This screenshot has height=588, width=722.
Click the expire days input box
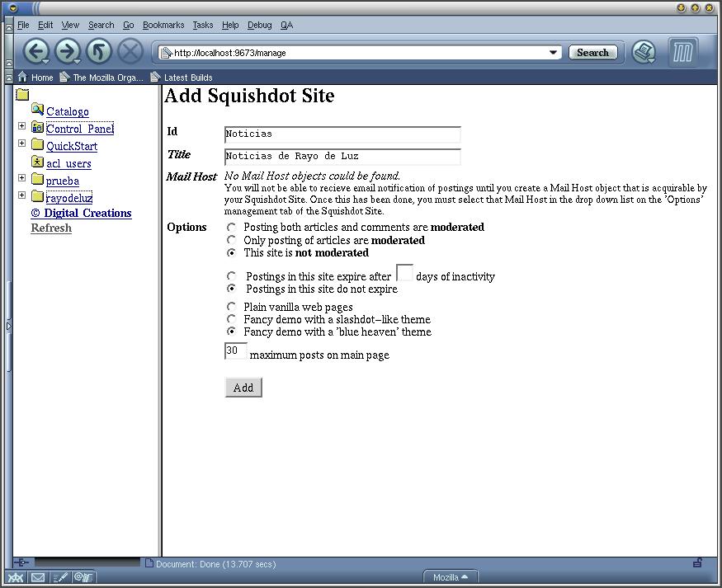point(404,273)
